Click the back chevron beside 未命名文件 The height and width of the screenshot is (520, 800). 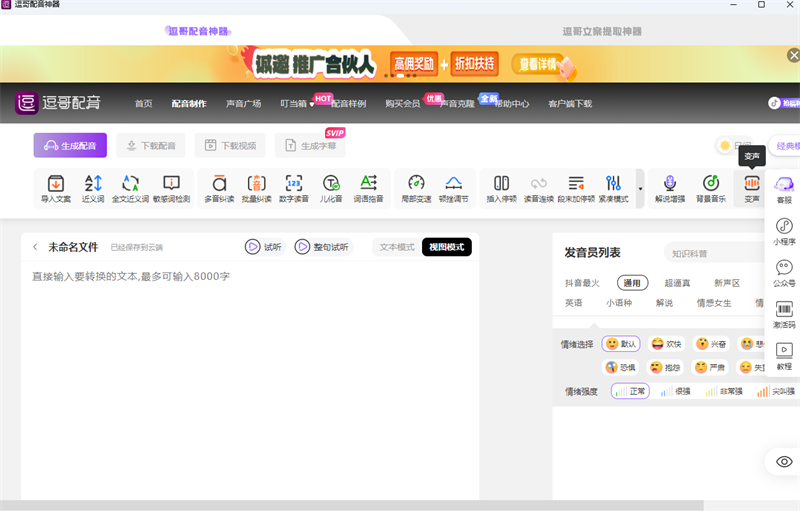click(x=35, y=247)
